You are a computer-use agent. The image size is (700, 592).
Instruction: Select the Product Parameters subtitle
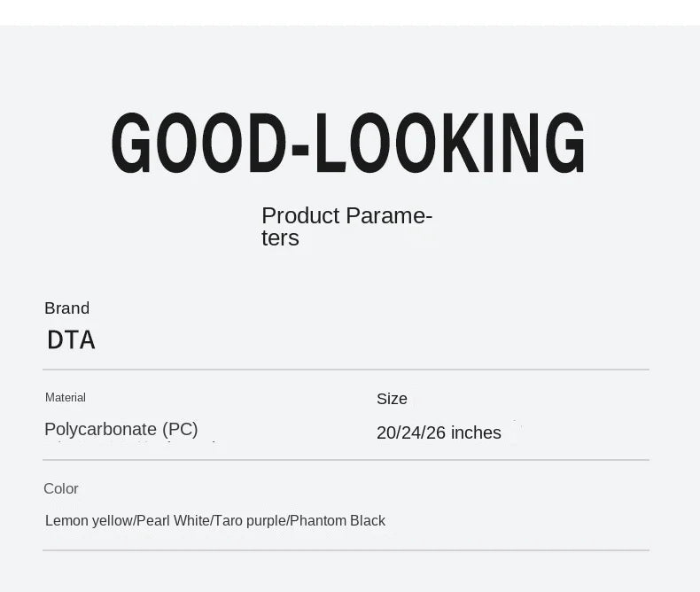pyautogui.click(x=346, y=227)
